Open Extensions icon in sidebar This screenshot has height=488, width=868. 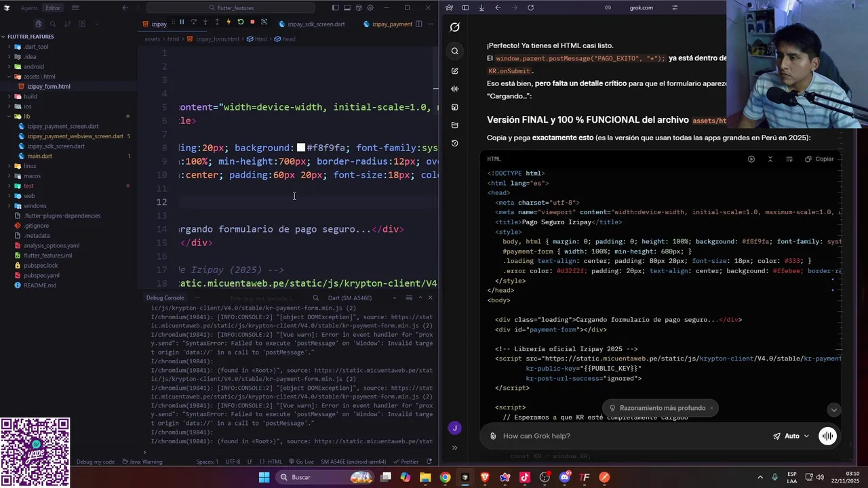(82, 24)
